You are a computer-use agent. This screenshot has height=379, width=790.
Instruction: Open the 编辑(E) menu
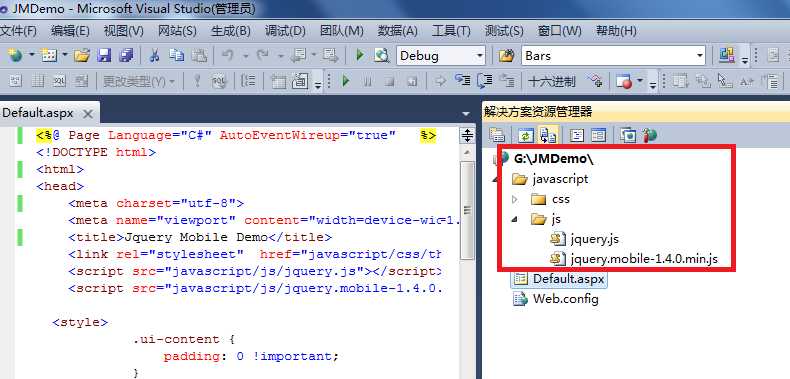point(70,31)
